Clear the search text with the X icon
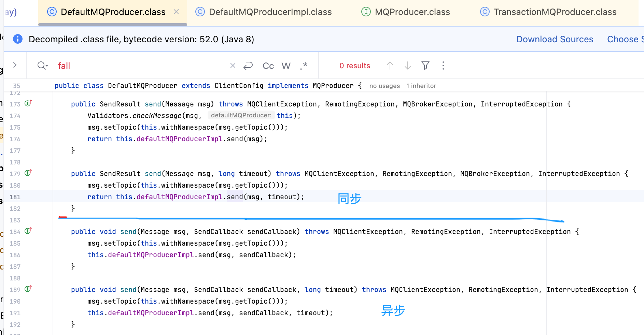The height and width of the screenshot is (335, 644). pos(233,65)
